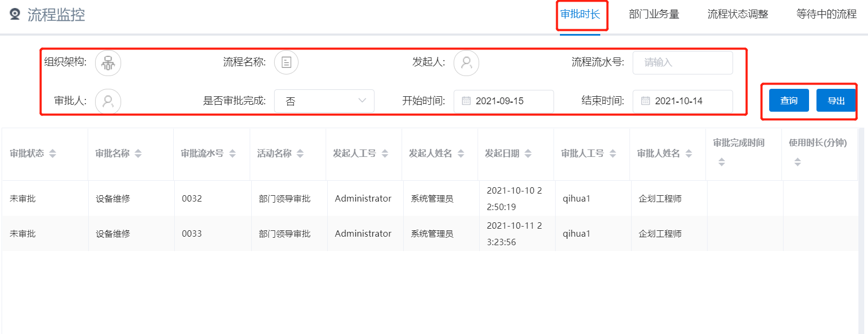
Task: Click 企划工程师 in row 0032
Action: (x=660, y=198)
